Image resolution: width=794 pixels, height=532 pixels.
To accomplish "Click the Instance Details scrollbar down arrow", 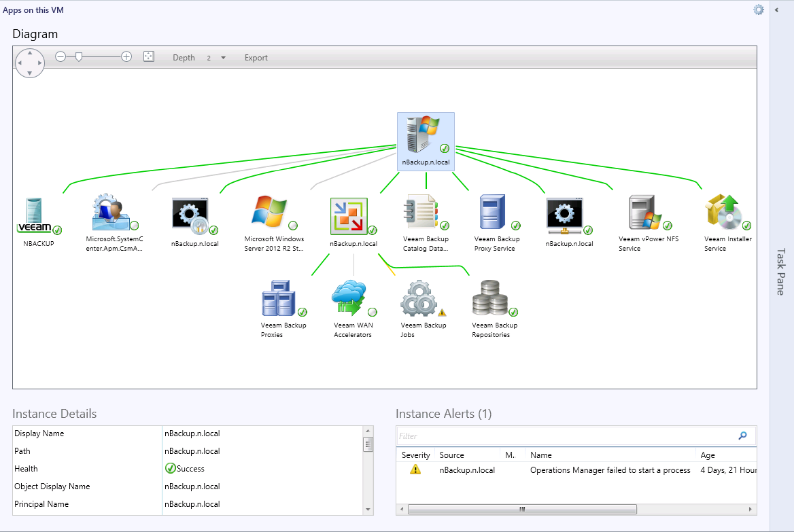I will pyautogui.click(x=368, y=510).
